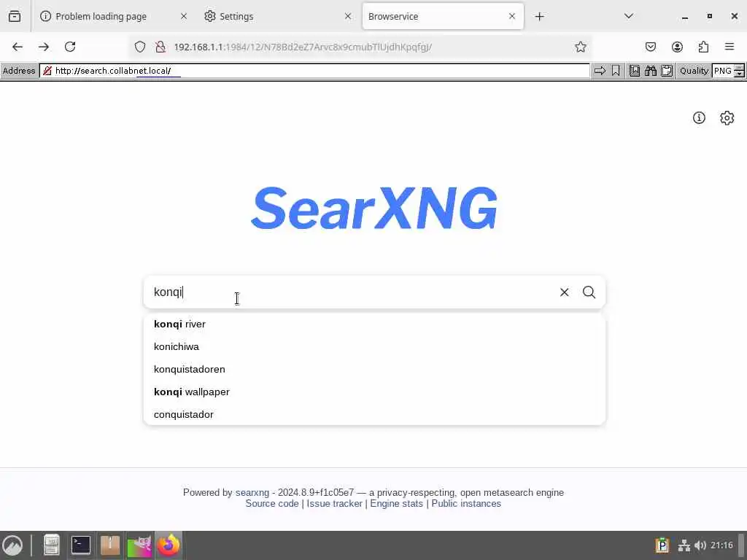747x560 pixels.
Task: Clear the search box with X
Action: coord(564,292)
